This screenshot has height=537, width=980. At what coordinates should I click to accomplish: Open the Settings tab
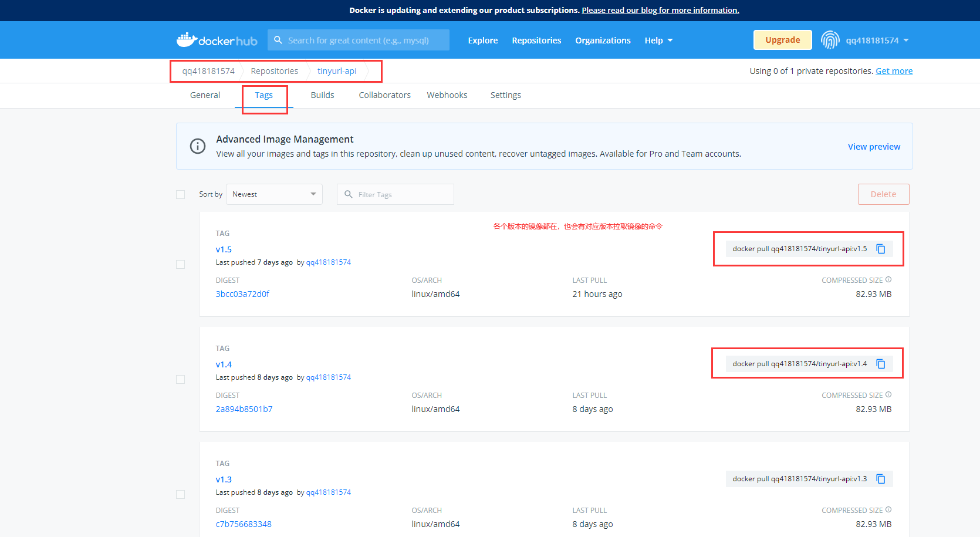coord(506,95)
